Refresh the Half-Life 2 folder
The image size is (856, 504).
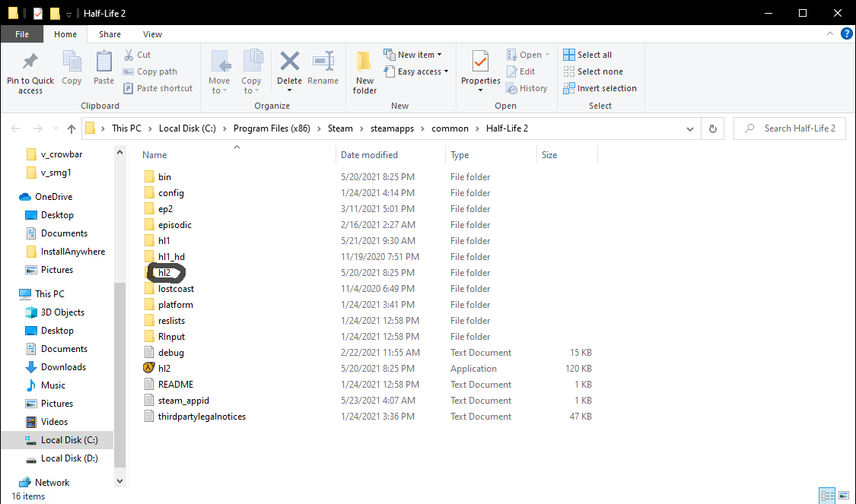712,128
